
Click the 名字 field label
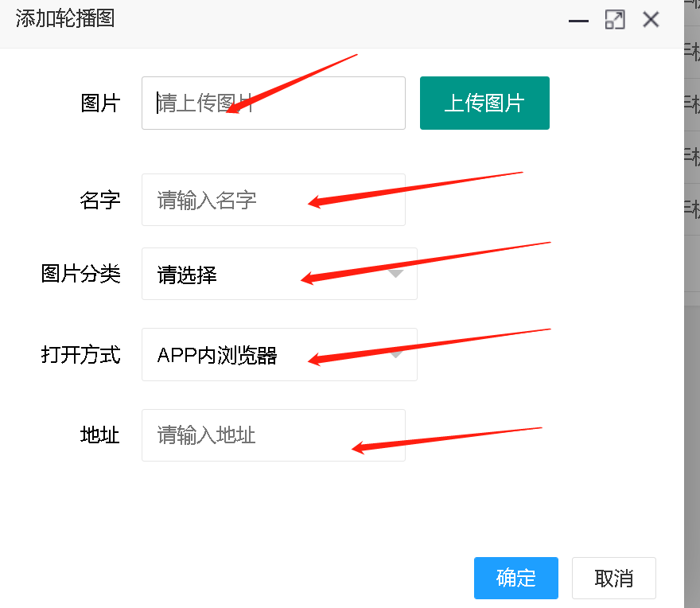(100, 200)
